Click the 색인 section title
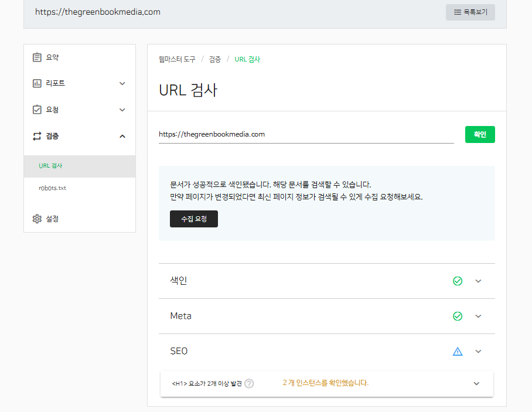This screenshot has width=532, height=412. tap(179, 281)
